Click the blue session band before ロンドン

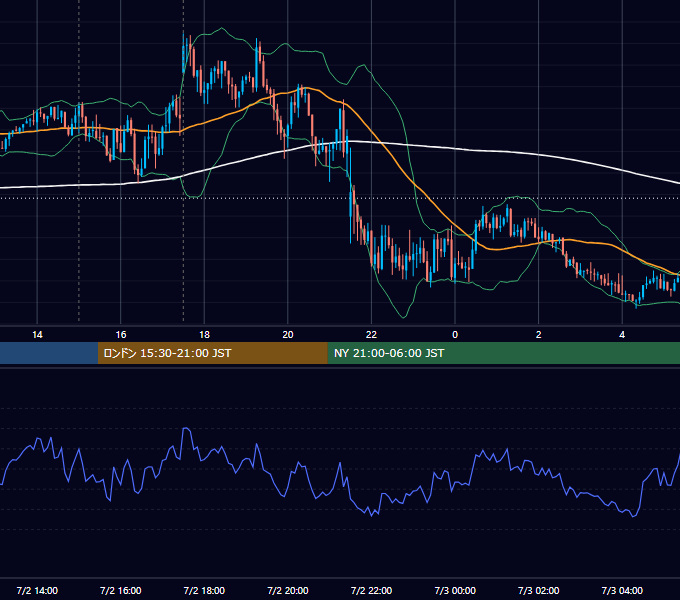[x=49, y=353]
